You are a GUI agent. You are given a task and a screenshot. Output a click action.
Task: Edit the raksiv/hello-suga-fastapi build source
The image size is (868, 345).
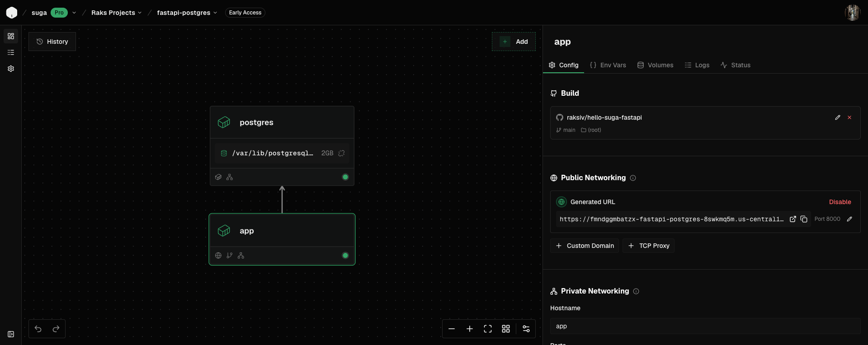point(838,117)
